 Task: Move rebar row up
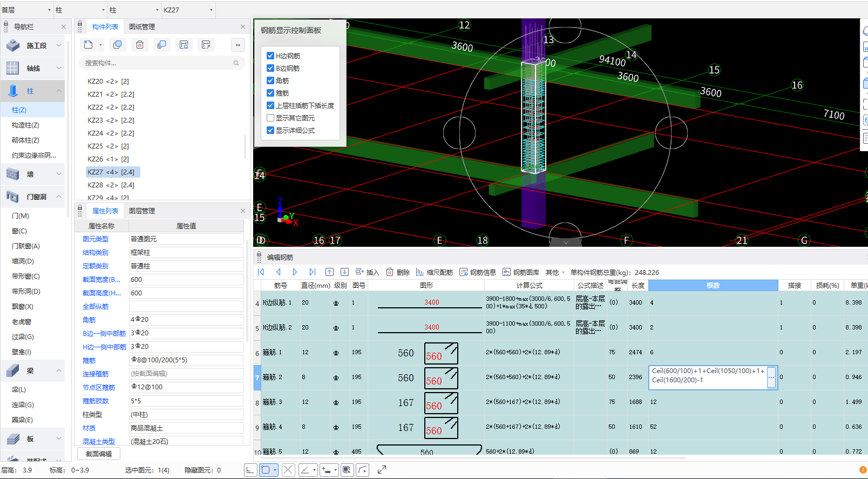[x=329, y=272]
